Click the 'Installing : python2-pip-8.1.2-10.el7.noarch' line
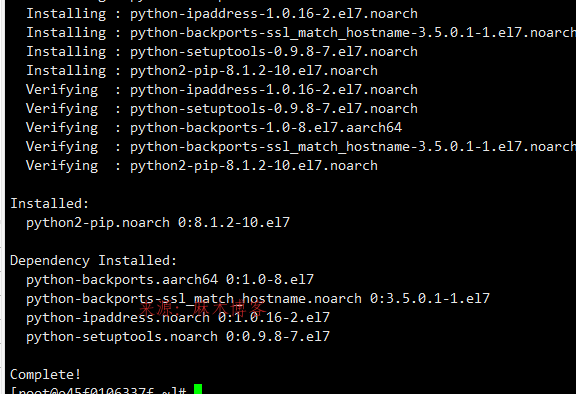The height and width of the screenshot is (394, 576). pyautogui.click(x=202, y=71)
